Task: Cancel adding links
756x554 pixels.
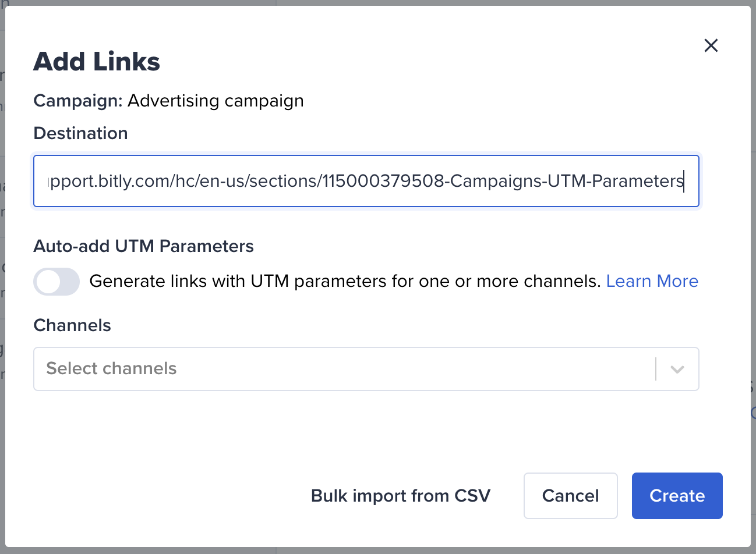Action: point(570,496)
